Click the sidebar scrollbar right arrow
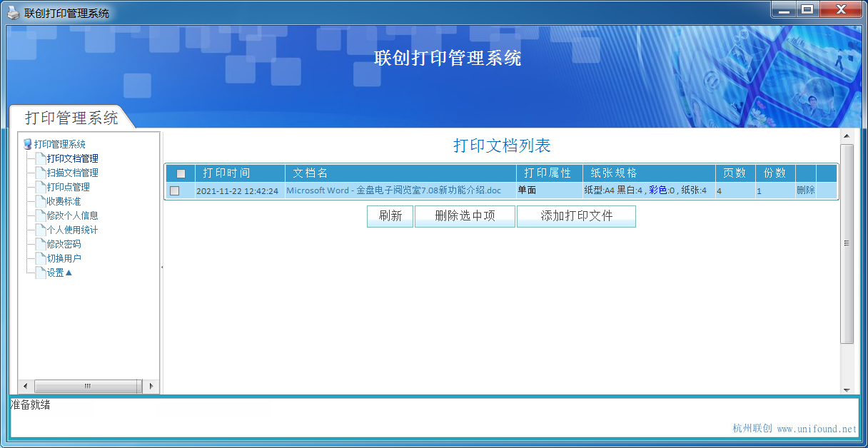The height and width of the screenshot is (448, 868). click(150, 386)
